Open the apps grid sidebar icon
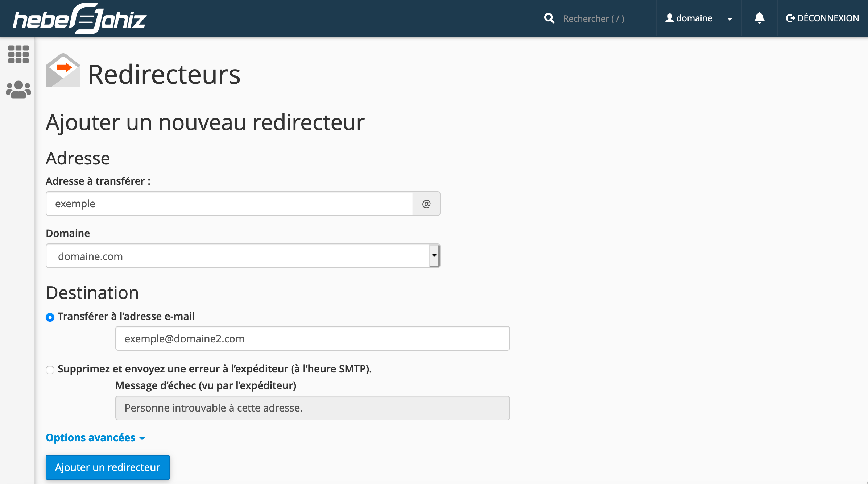The image size is (868, 484). [x=18, y=54]
